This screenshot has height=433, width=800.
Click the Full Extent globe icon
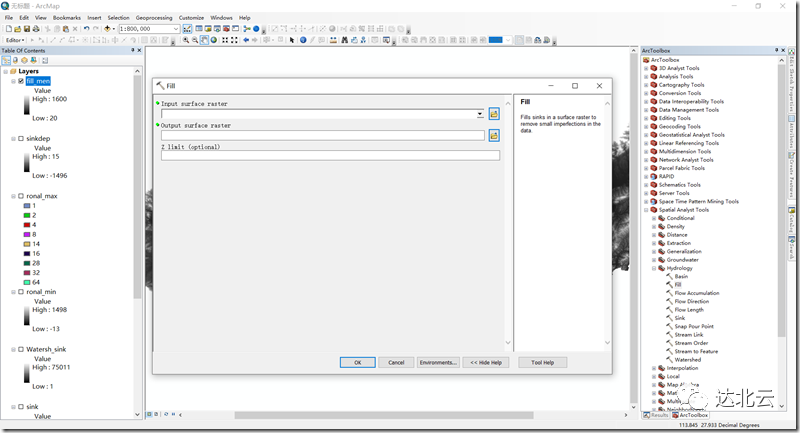[213, 40]
